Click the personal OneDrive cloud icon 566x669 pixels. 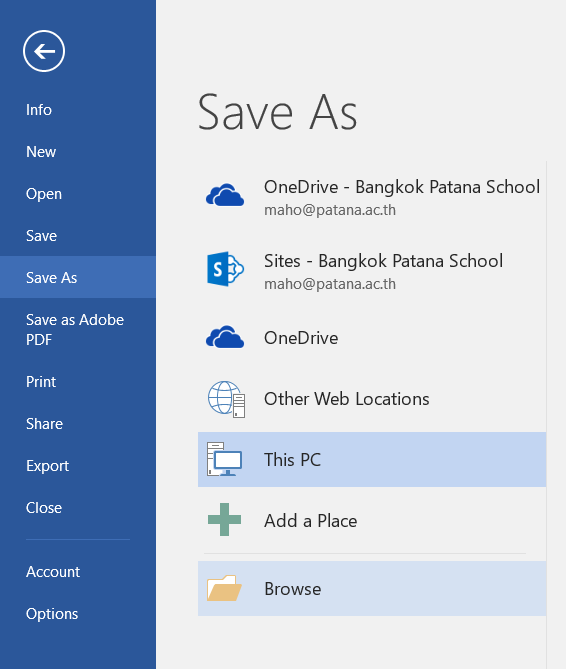225,337
